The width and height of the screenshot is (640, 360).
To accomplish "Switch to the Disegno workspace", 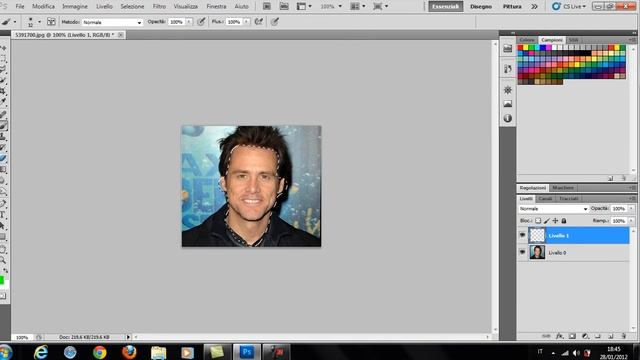I will [x=480, y=6].
